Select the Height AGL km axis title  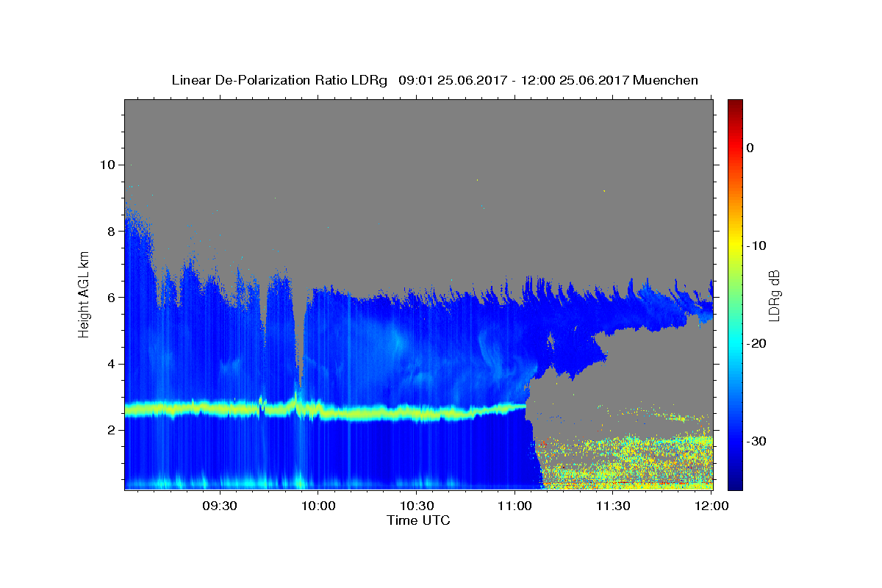pyautogui.click(x=85, y=295)
